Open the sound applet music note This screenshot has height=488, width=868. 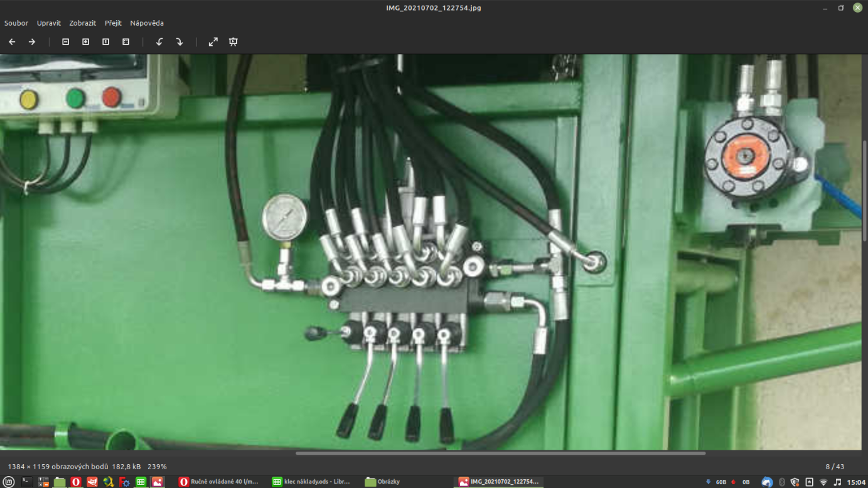click(x=837, y=482)
